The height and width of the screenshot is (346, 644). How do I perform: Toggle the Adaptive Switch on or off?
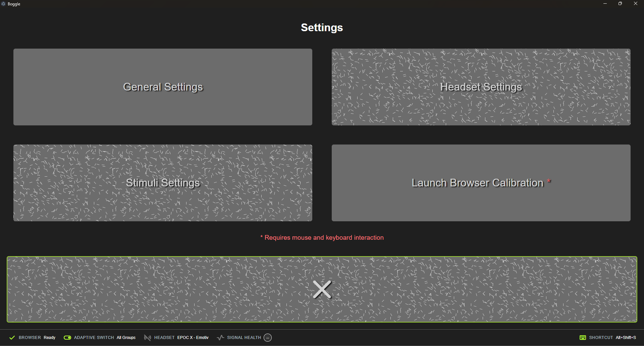67,338
